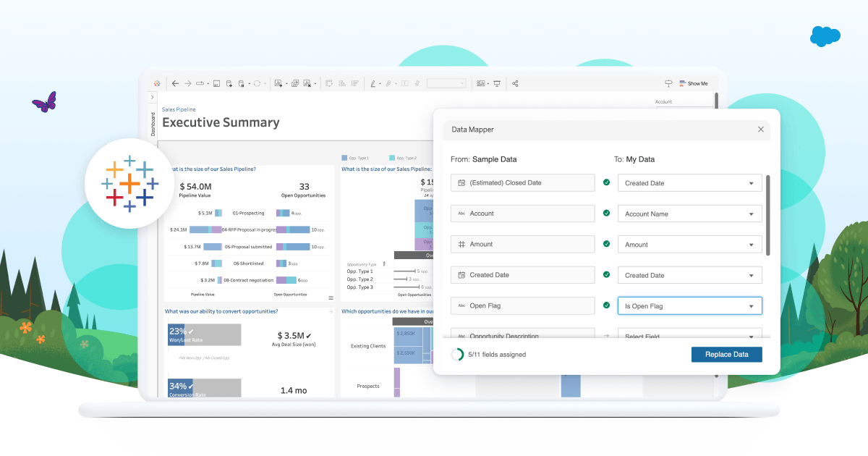Click the Replace Data button

(726, 355)
